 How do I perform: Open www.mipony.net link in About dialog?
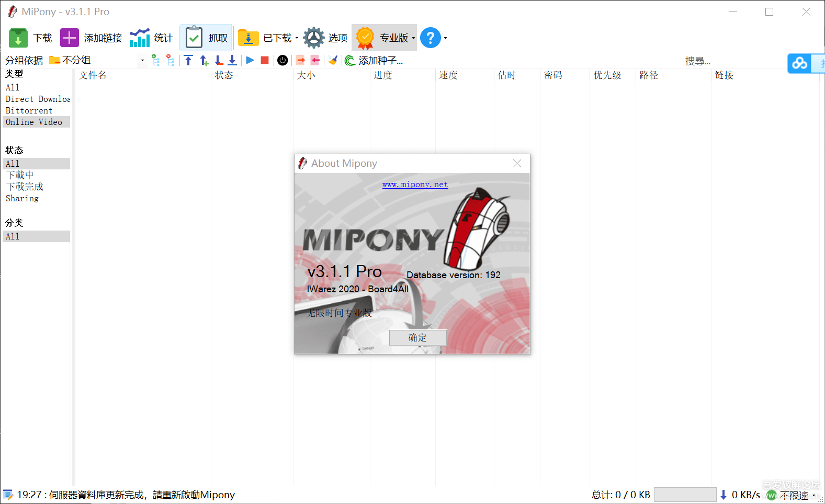click(x=415, y=185)
